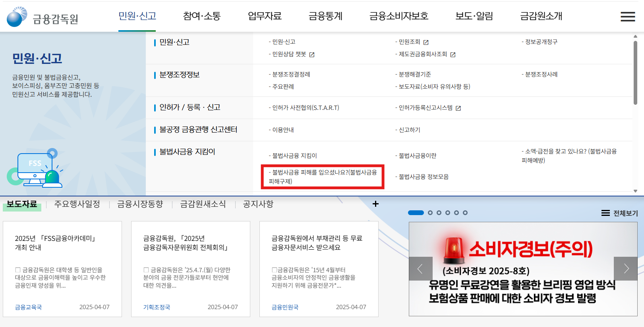Viewport: 644px width, 327px height.
Task: Click the external link icon beside 민원상담 챗봇
Action: [312, 55]
